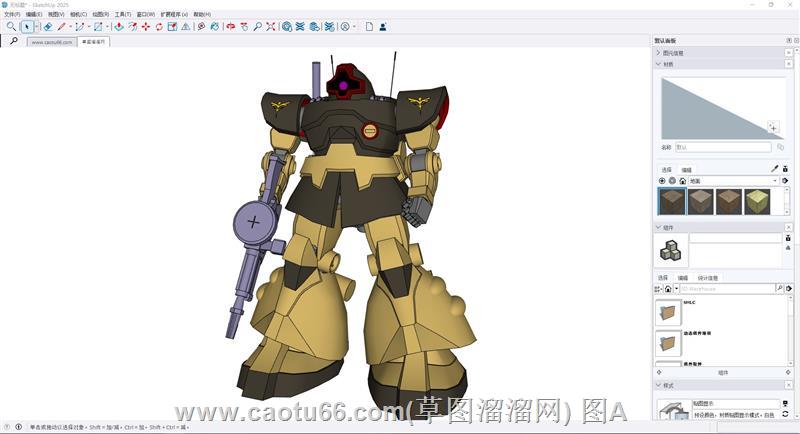
Task: Pick the eyedropper sample paint tool
Action: [x=774, y=169]
